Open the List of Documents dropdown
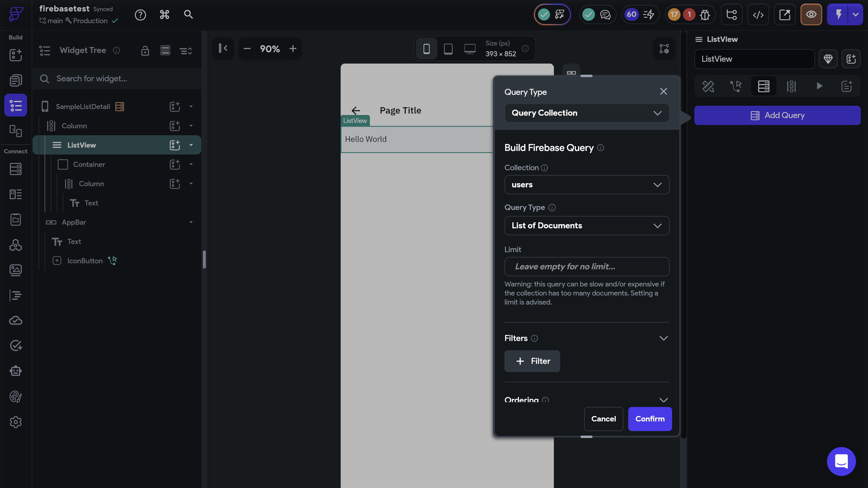Viewport: 868px width, 488px height. coord(587,226)
